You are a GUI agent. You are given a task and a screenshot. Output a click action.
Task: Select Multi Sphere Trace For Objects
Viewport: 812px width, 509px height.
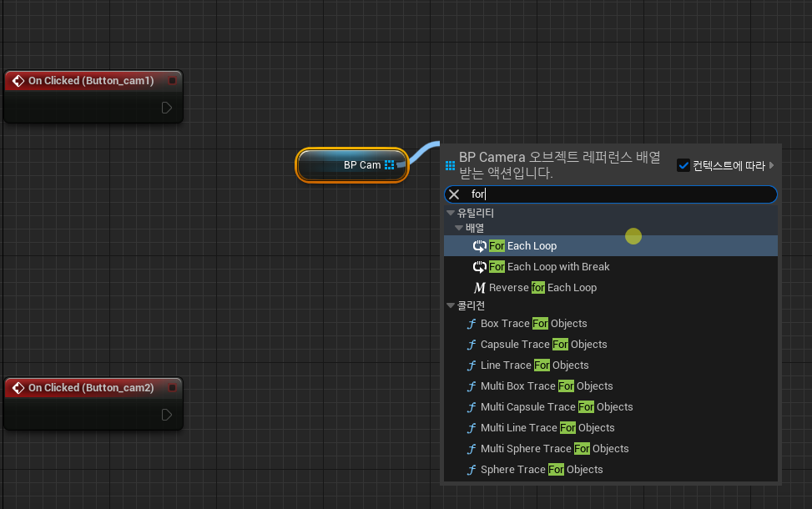click(611, 448)
